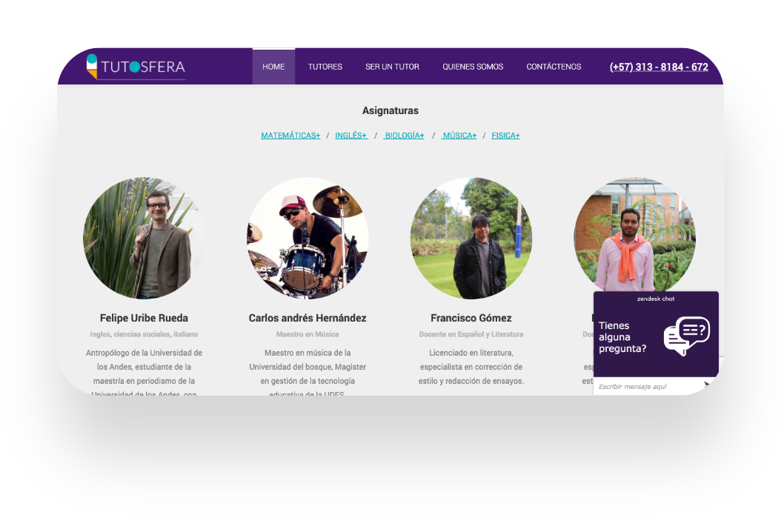The image size is (781, 532).
Task: Open the HOME menu tab
Action: (273, 67)
